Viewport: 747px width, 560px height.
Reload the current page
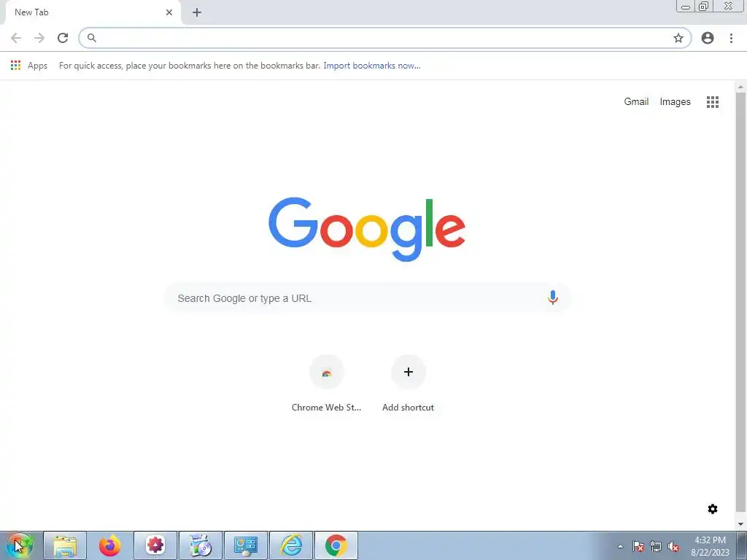[x=63, y=38]
